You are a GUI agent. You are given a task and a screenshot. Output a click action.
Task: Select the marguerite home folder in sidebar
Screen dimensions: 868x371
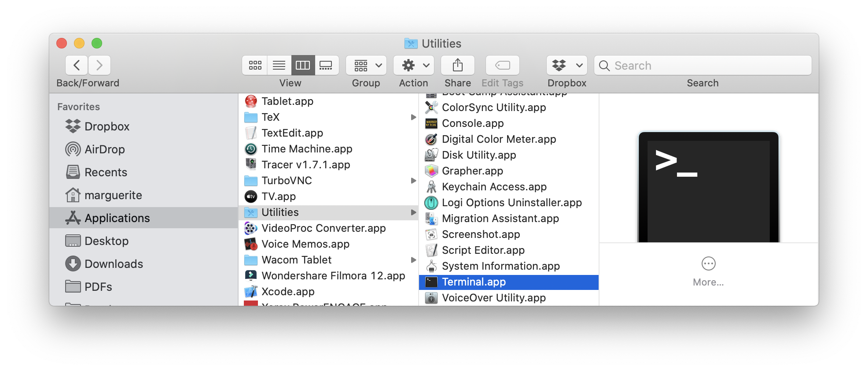coord(113,195)
